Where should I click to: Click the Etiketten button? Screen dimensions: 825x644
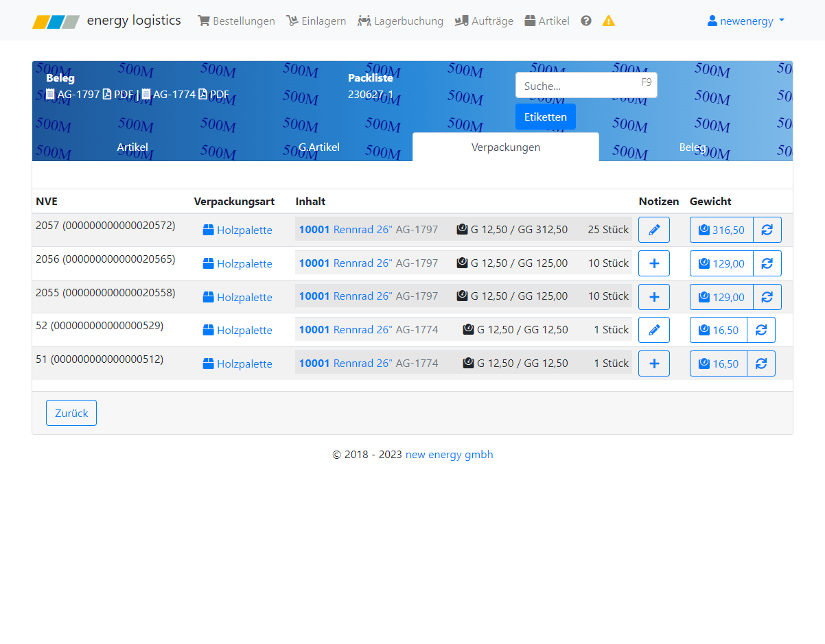coord(546,117)
